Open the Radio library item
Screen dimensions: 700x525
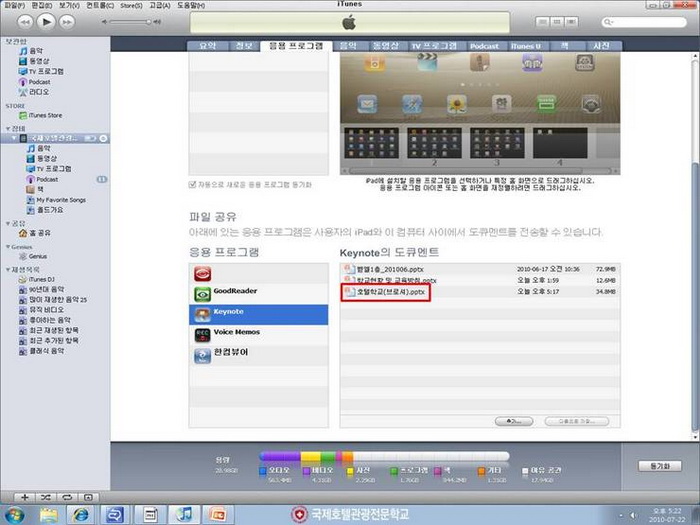point(40,93)
